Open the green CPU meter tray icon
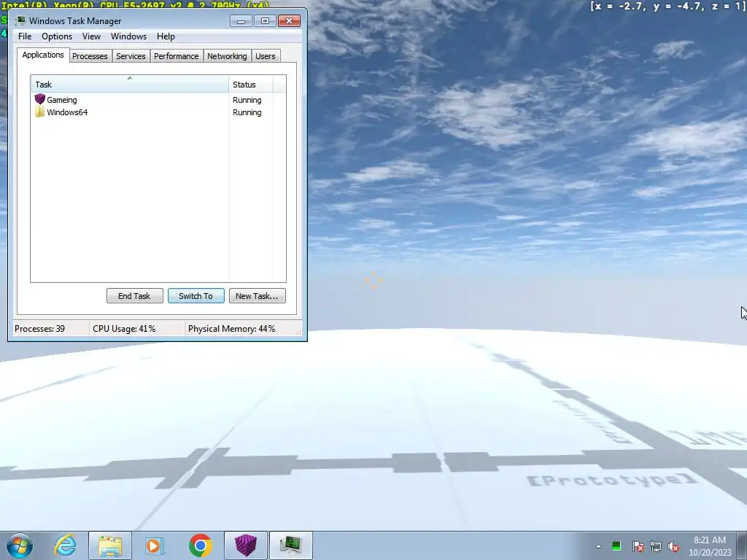The image size is (747, 560). (616, 546)
